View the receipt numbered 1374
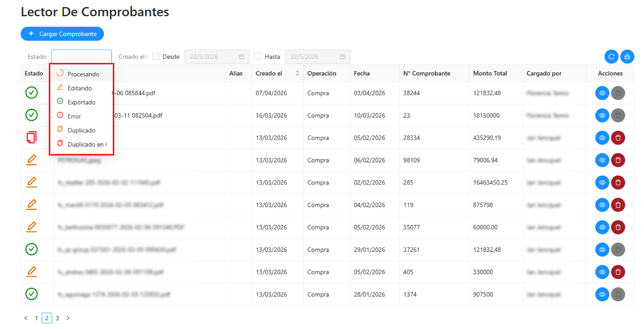Image resolution: width=644 pixels, height=329 pixels. pyautogui.click(x=602, y=294)
